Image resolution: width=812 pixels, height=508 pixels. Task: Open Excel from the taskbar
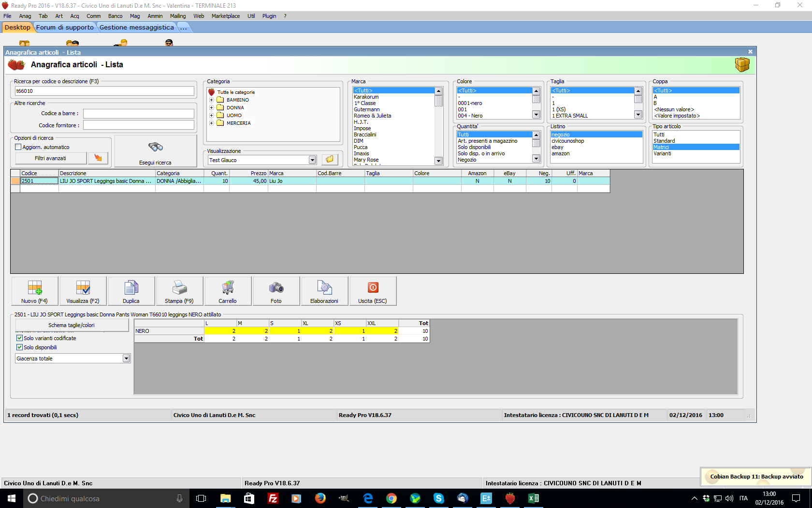534,498
